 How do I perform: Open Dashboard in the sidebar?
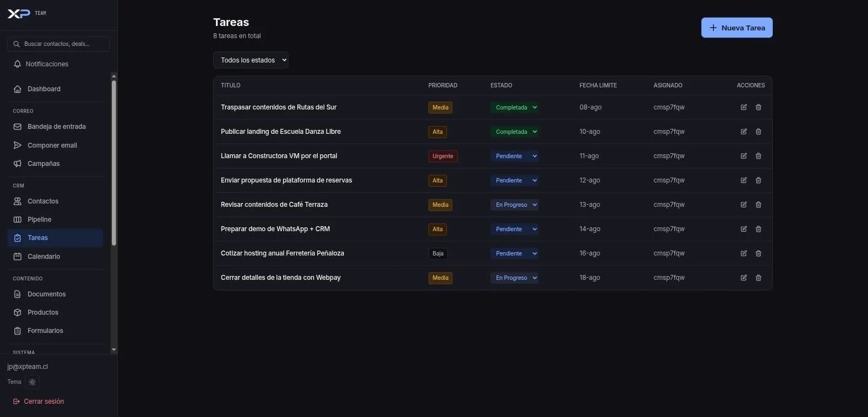(x=55, y=89)
